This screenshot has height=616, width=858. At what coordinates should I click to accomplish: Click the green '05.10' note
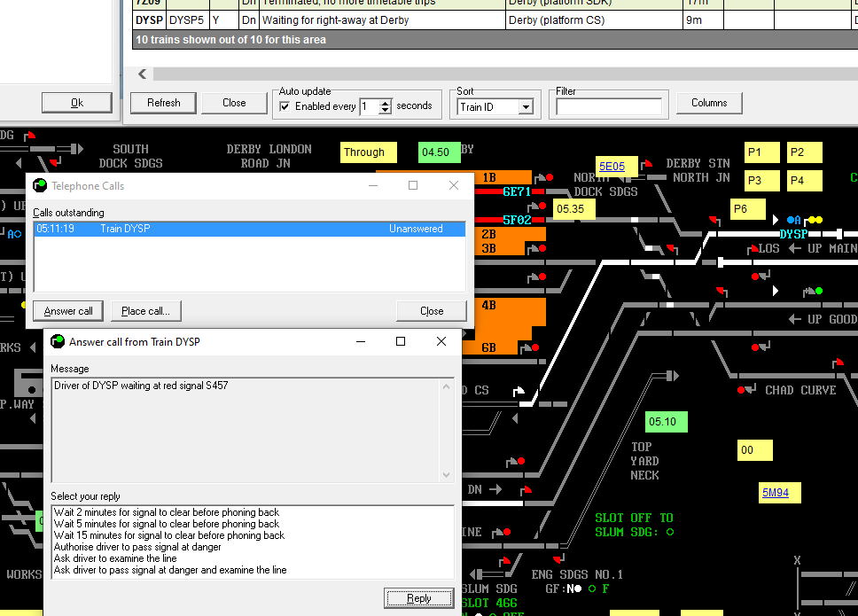pos(666,422)
